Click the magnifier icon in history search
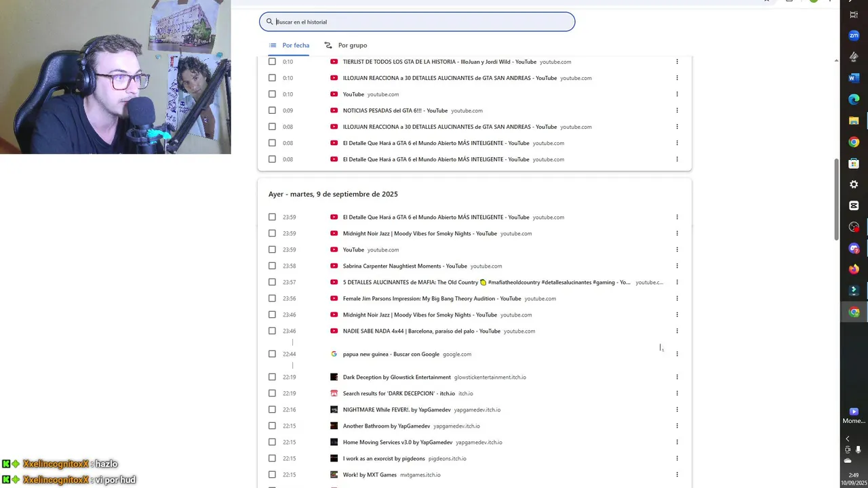 269,22
